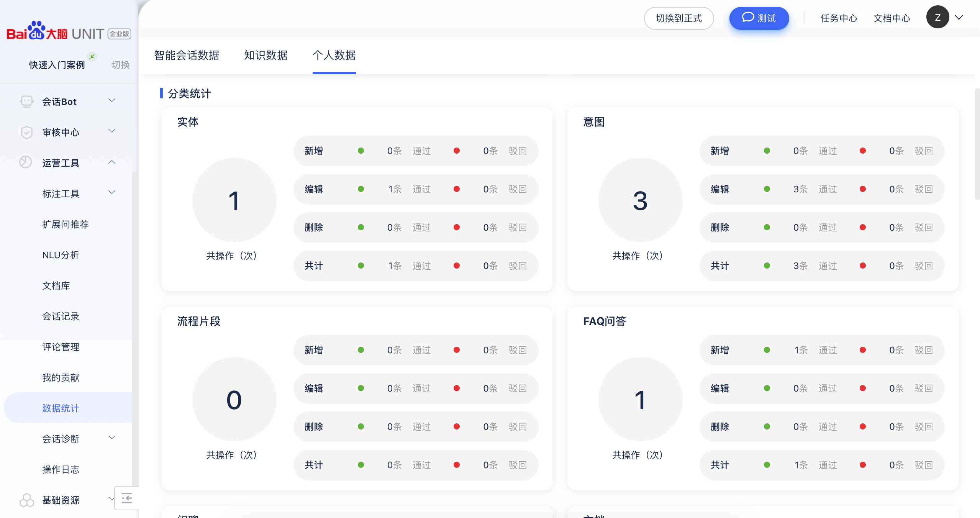Click the 流程片段 card title
The image size is (980, 518).
(x=199, y=321)
